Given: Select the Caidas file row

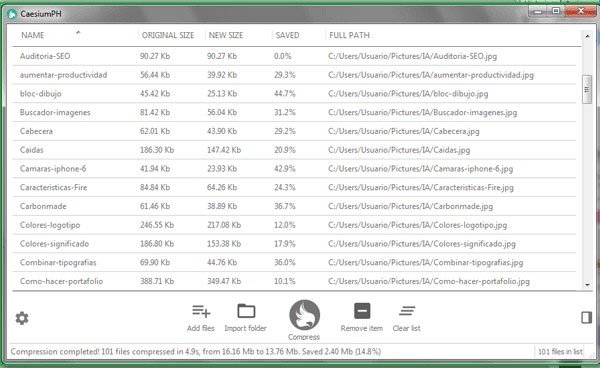Looking at the screenshot, I should [x=294, y=150].
